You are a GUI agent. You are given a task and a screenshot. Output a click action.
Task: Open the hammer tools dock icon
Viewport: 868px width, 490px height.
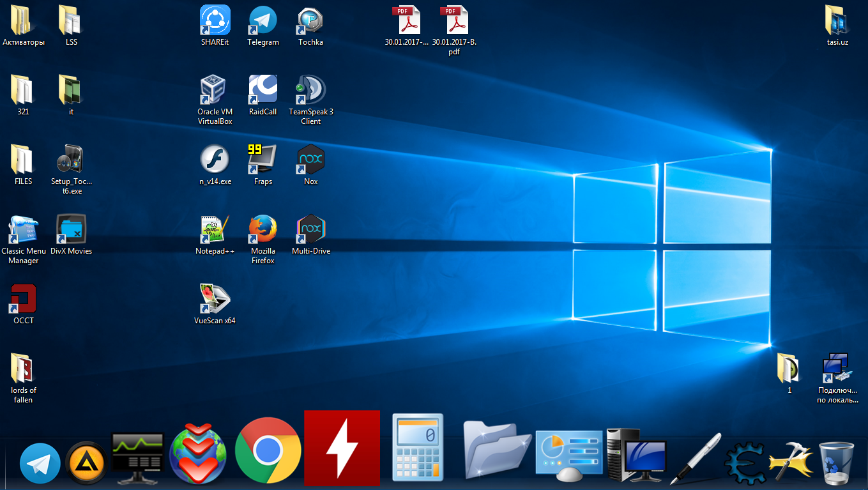click(790, 461)
